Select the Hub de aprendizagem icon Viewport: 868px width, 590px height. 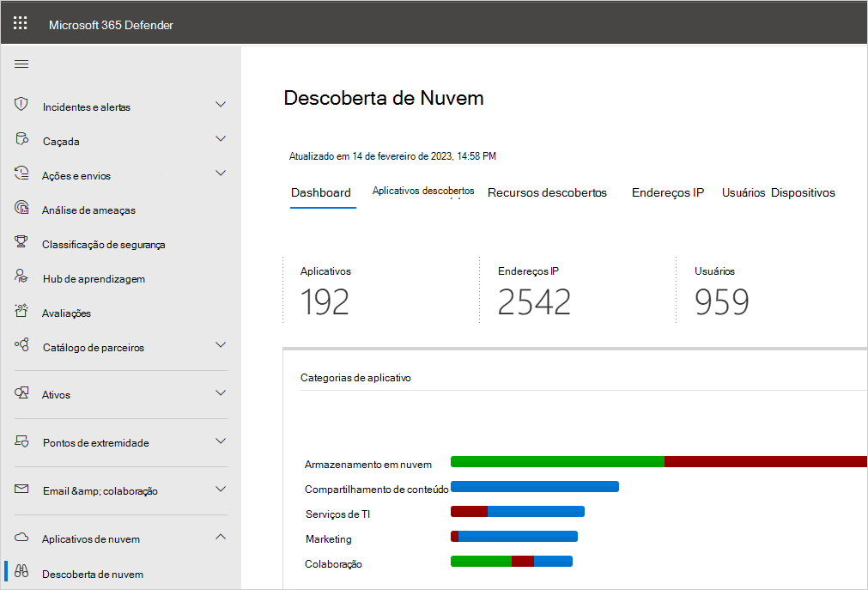click(21, 277)
